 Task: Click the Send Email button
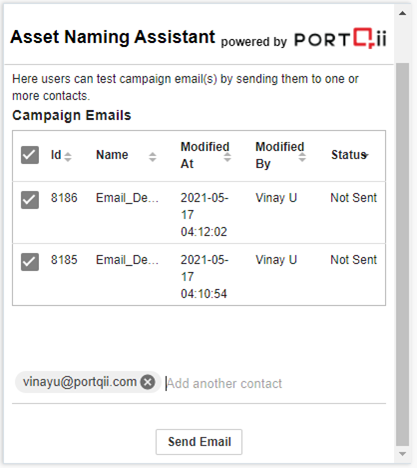pos(199,442)
